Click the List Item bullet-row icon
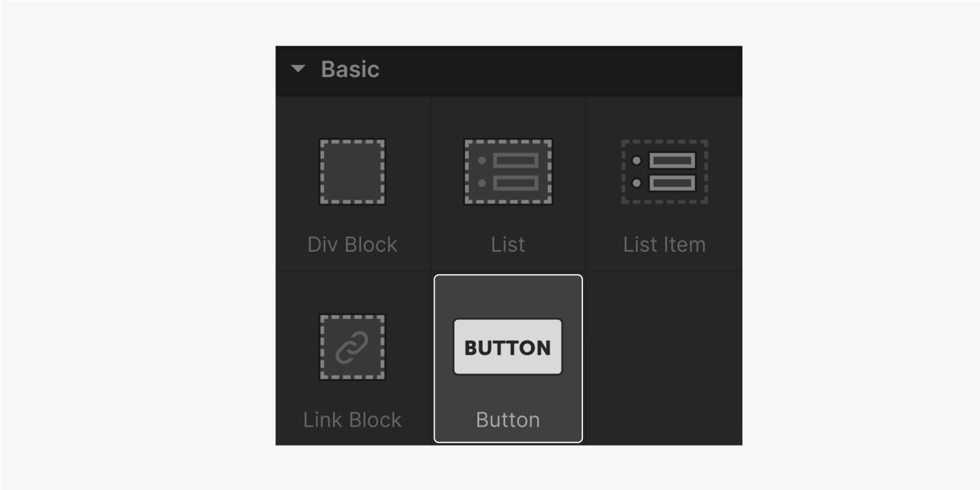The width and height of the screenshot is (980, 490). pyautogui.click(x=664, y=172)
